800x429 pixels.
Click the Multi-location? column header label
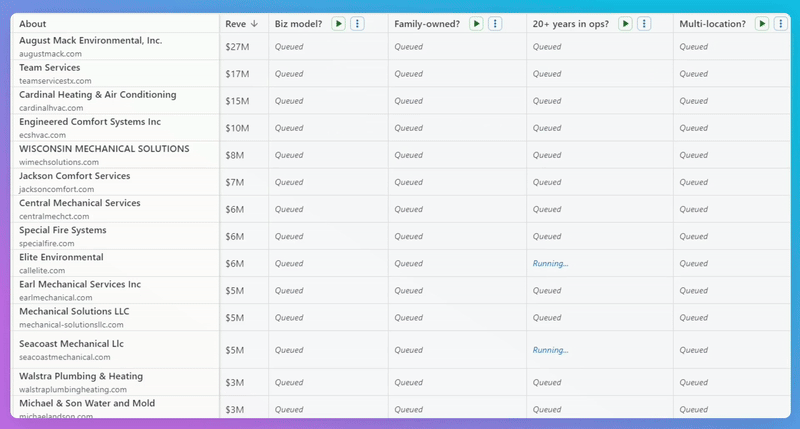(712, 23)
